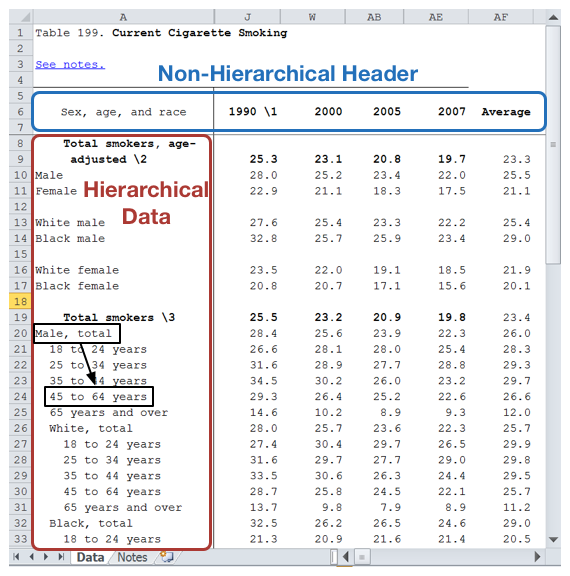Click the horizontal scrollbar thumb

pyautogui.click(x=362, y=557)
